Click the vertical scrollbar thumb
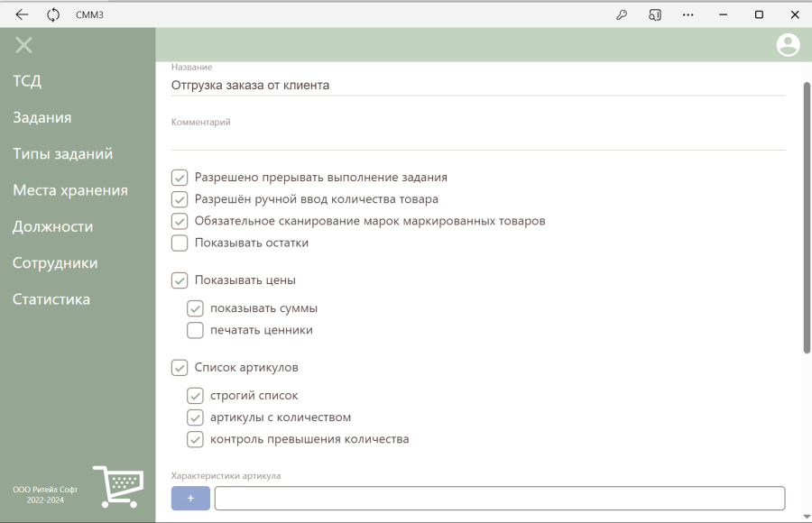The height and width of the screenshot is (523, 812). click(807, 217)
